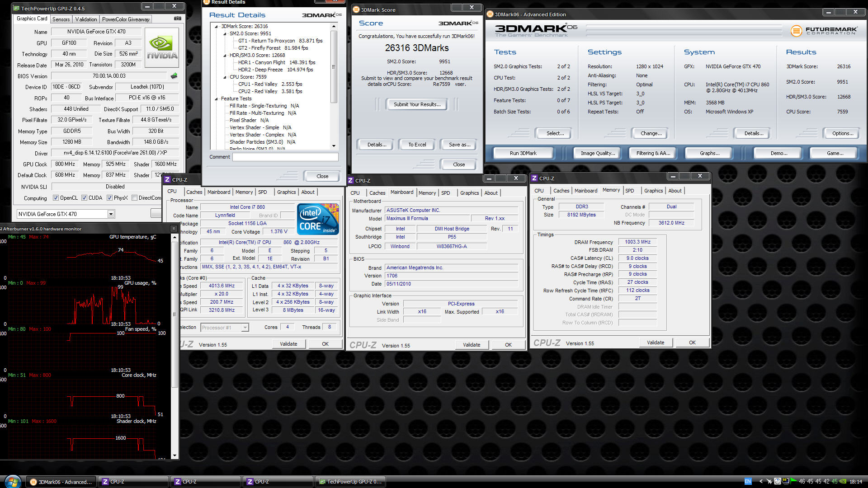Click Submit Your Results button
This screenshot has height=488, width=868.
pos(416,104)
